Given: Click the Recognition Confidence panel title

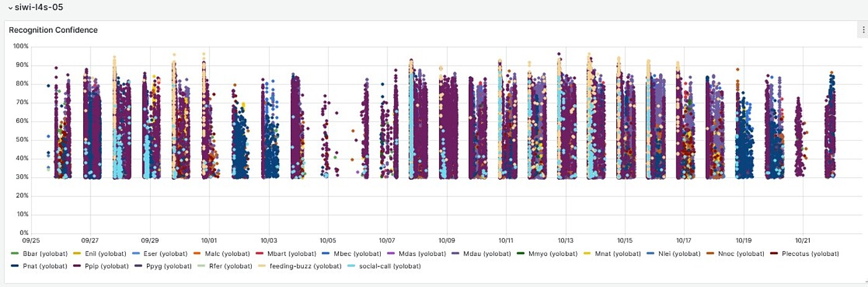Looking at the screenshot, I should click(53, 30).
